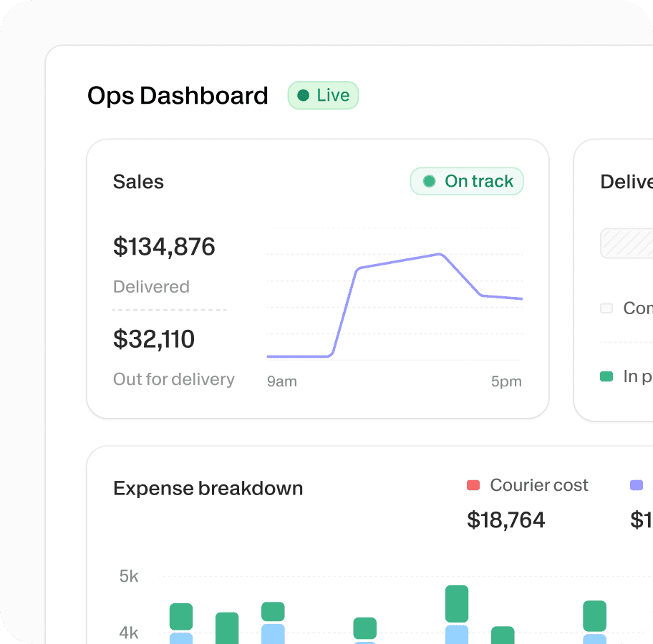Viewport: 653px width, 644px height.
Task: Select the Out for delivery label
Action: click(x=174, y=379)
